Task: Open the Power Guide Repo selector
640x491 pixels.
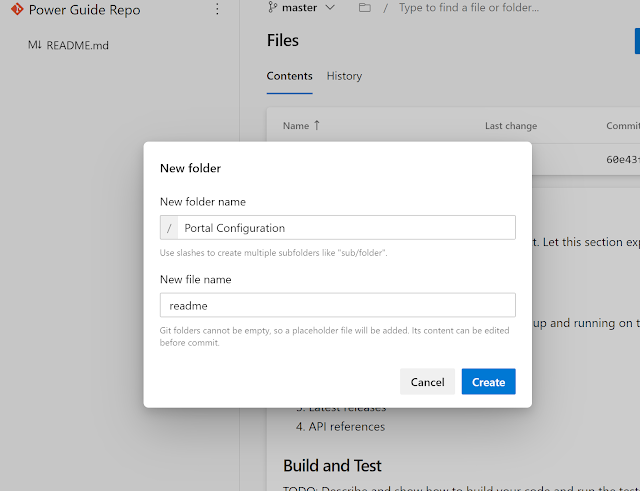Action: coord(84,10)
